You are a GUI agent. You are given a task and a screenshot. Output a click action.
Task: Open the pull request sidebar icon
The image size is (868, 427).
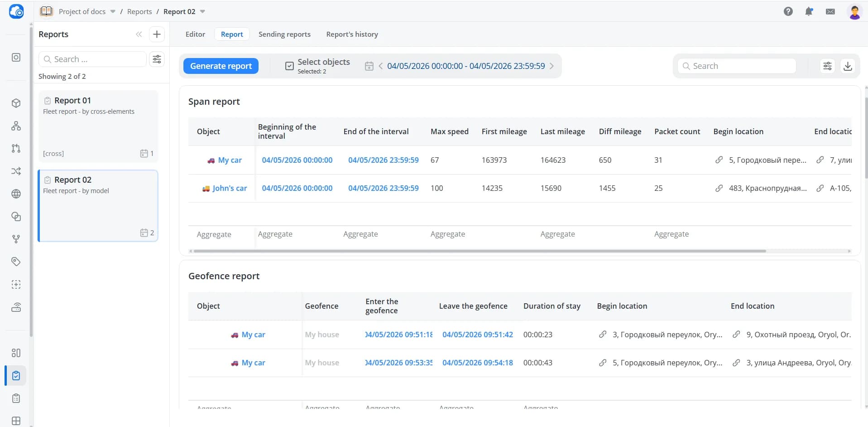[16, 148]
